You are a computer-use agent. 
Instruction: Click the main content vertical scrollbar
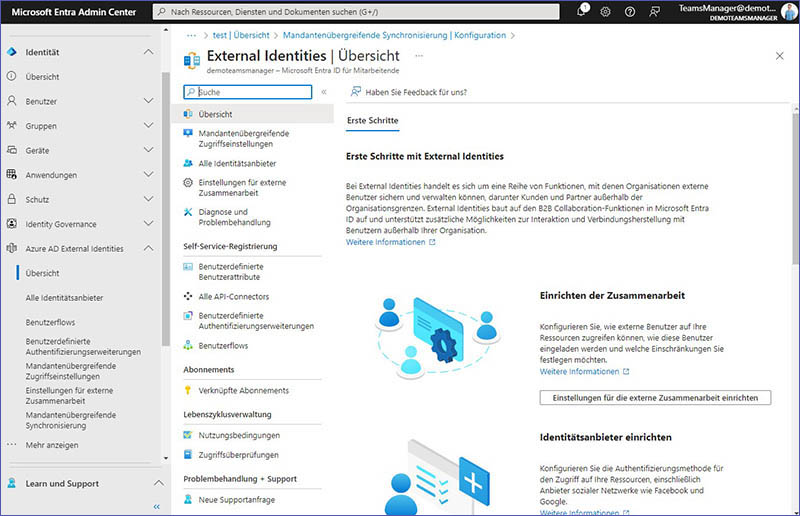pos(795,189)
